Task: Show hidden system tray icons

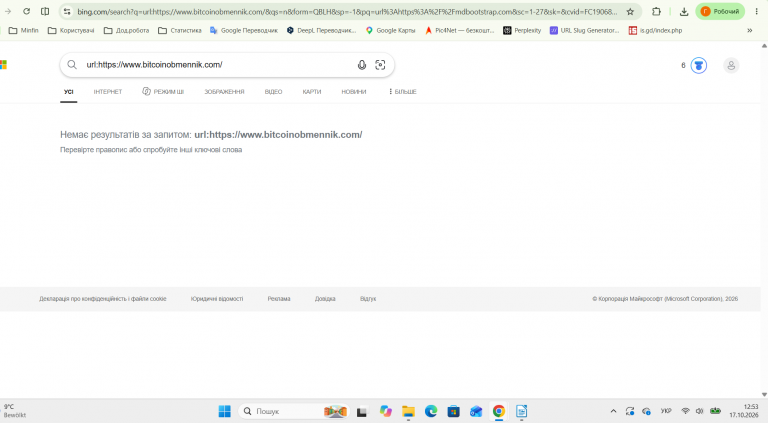Action: tap(613, 411)
